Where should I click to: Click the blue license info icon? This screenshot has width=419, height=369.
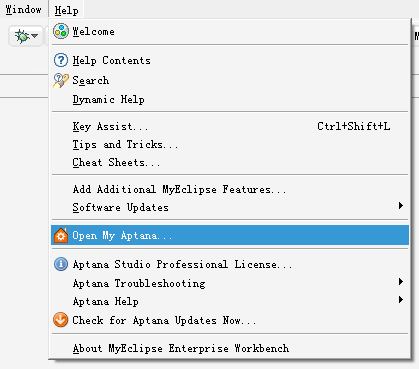tap(61, 264)
